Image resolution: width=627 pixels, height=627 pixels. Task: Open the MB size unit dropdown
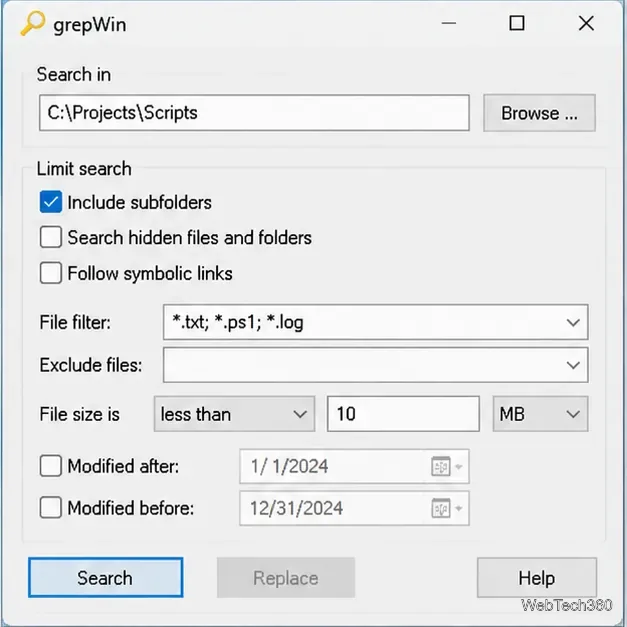tap(540, 414)
